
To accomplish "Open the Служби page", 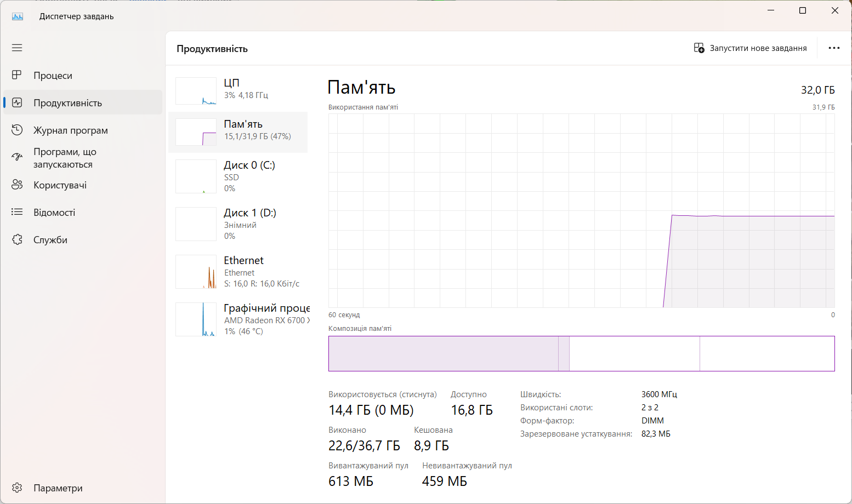I will point(83,240).
